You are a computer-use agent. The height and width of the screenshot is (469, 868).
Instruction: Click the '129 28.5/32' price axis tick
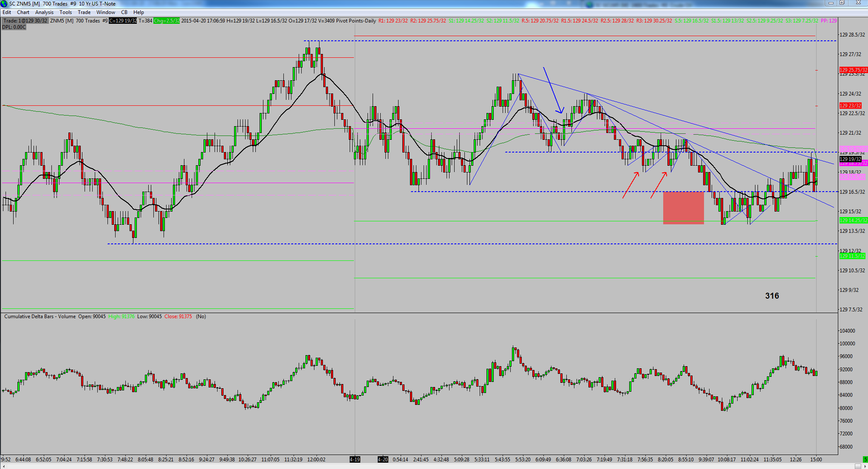click(x=852, y=35)
